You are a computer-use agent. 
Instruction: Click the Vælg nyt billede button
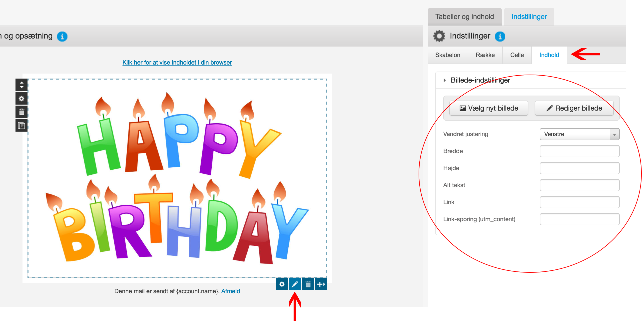(489, 108)
